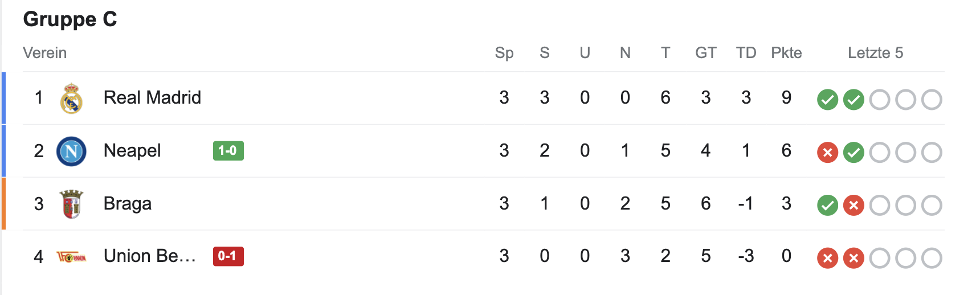Click Neapel's green win icon
Viewport: 980px width, 295px height.
point(854,153)
